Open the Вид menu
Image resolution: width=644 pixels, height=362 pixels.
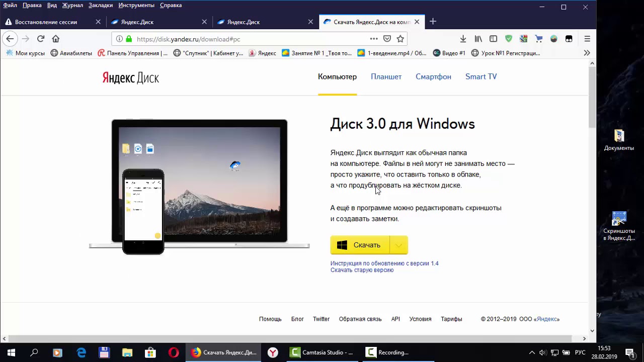pyautogui.click(x=52, y=5)
